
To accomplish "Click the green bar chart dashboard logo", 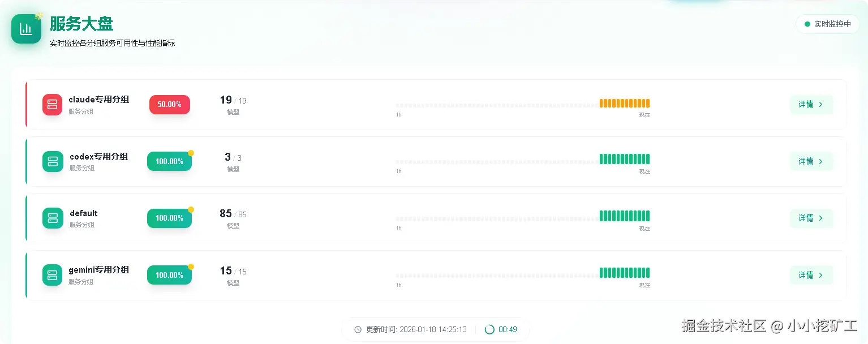I will click(x=26, y=29).
